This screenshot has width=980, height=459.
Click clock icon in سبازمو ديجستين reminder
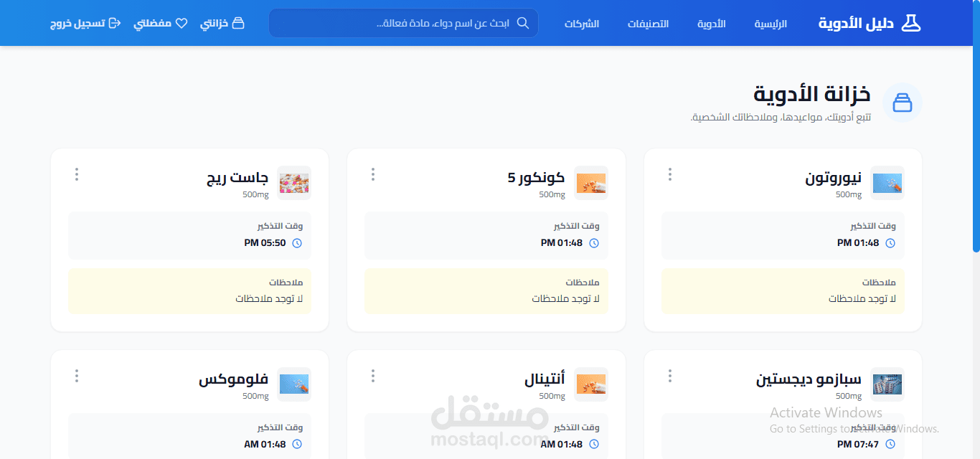(x=890, y=445)
